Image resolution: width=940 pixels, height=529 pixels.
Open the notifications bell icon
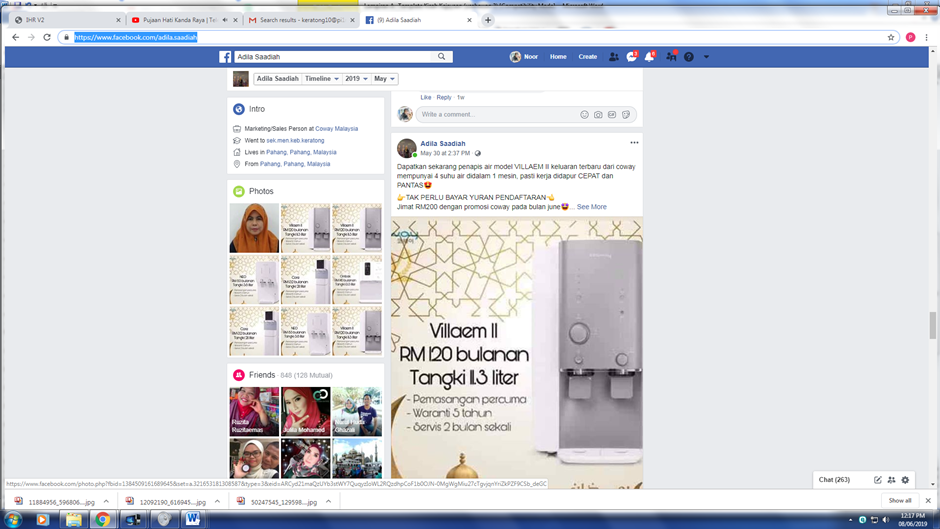coord(649,57)
